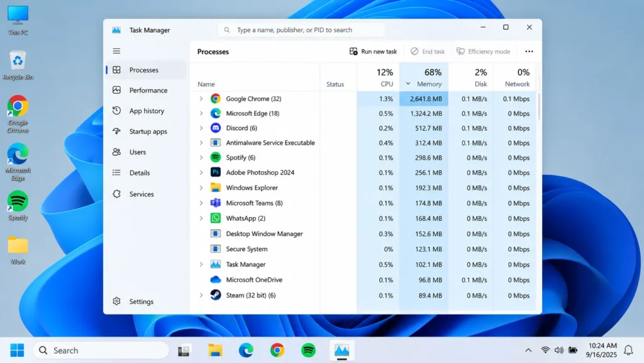The height and width of the screenshot is (363, 644).
Task: Open This PC desktop icon
Action: click(x=18, y=20)
